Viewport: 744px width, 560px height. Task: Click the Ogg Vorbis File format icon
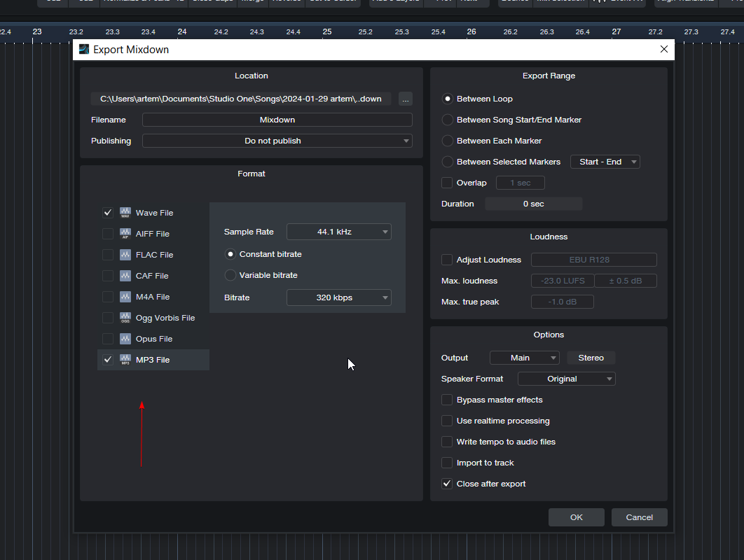[125, 318]
